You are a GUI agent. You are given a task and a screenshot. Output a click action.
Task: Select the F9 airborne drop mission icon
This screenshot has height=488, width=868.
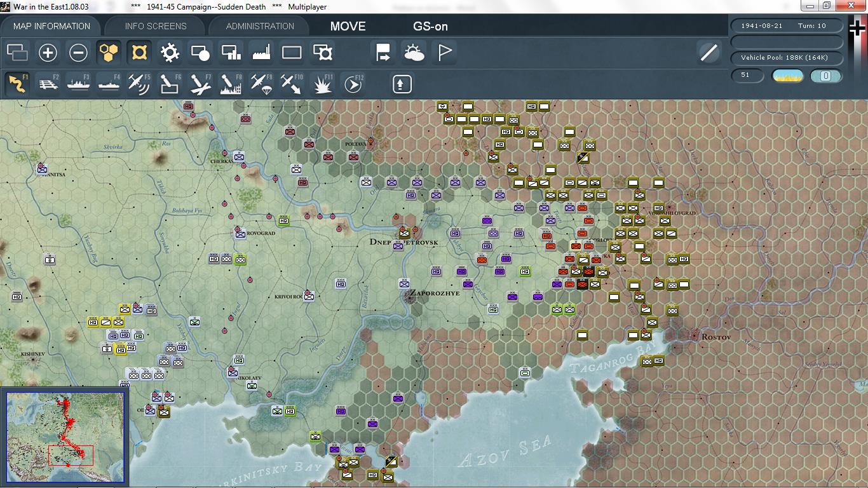(x=262, y=83)
